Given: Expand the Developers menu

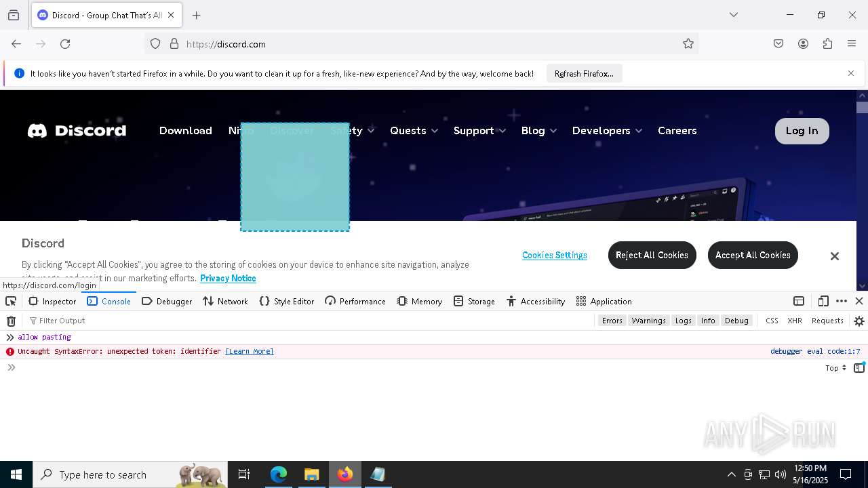Looking at the screenshot, I should (607, 131).
